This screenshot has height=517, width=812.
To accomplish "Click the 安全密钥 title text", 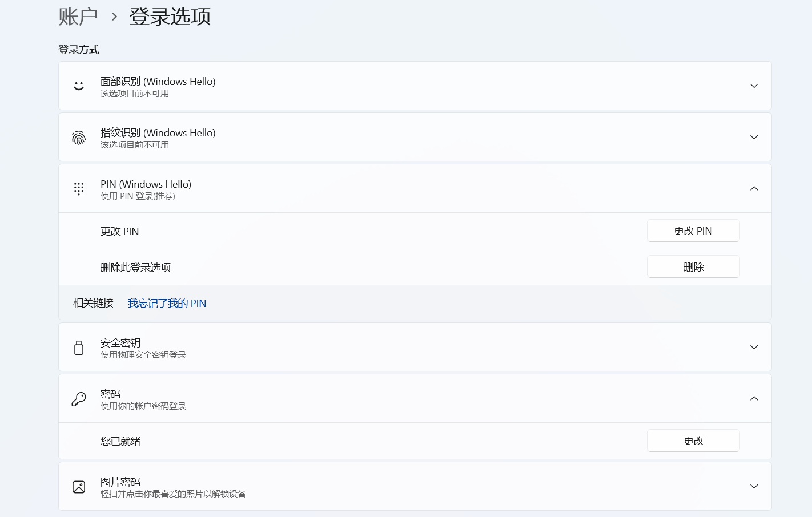I will pos(120,343).
